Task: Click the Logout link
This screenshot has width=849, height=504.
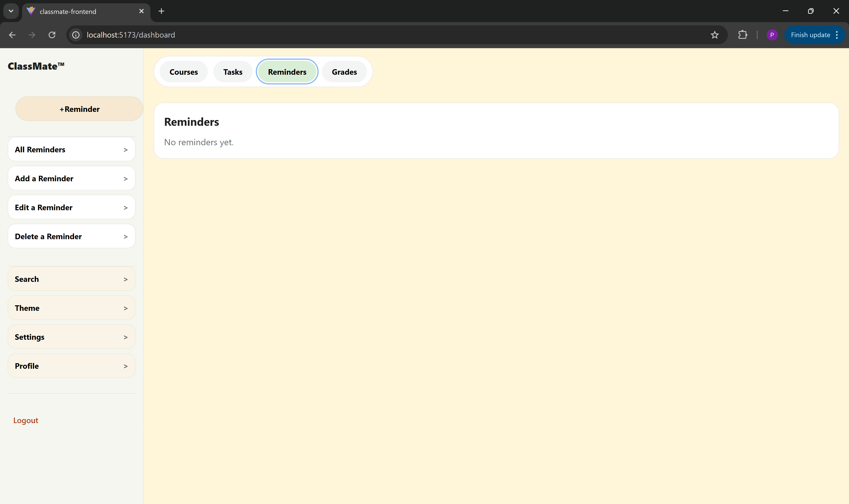Action: (x=26, y=420)
